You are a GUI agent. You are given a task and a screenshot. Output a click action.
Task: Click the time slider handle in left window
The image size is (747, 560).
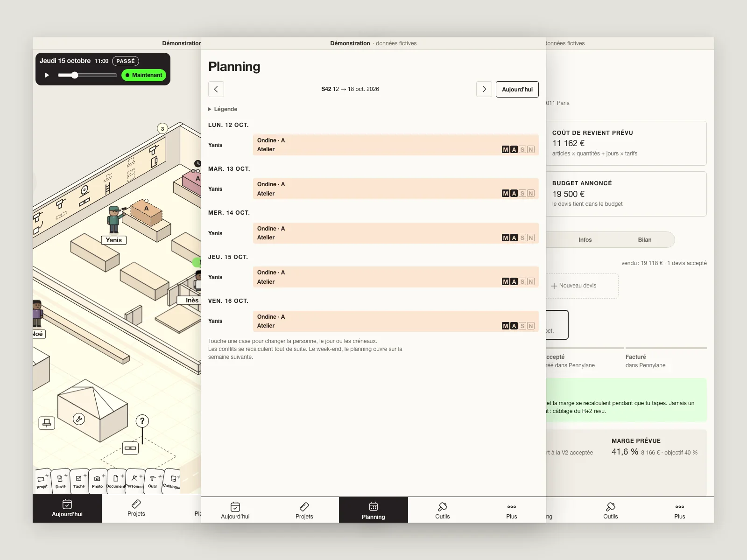click(x=74, y=75)
